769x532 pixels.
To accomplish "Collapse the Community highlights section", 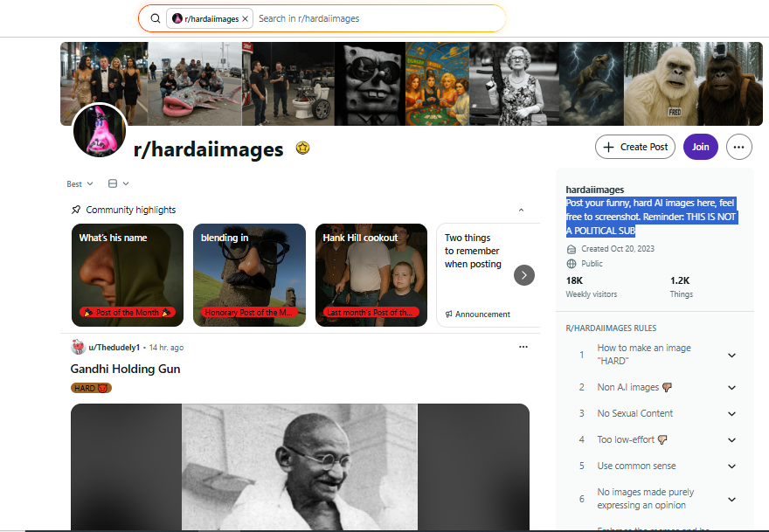I will tap(521, 210).
